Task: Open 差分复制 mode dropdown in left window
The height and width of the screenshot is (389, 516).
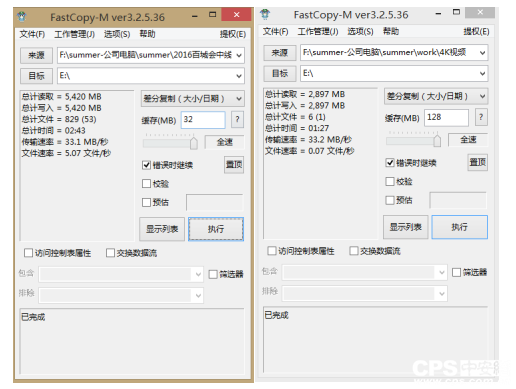Action: point(193,99)
